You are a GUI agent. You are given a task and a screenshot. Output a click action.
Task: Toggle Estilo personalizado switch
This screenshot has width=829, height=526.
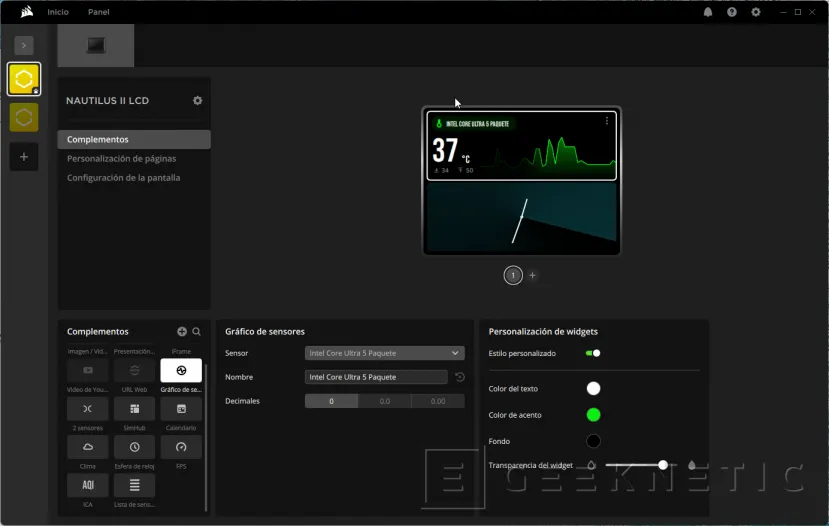[593, 353]
